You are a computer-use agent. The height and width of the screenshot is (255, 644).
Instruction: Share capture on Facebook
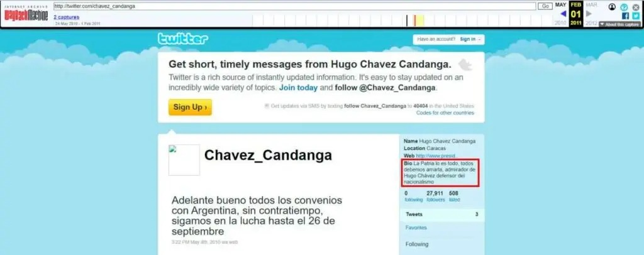coord(625,16)
